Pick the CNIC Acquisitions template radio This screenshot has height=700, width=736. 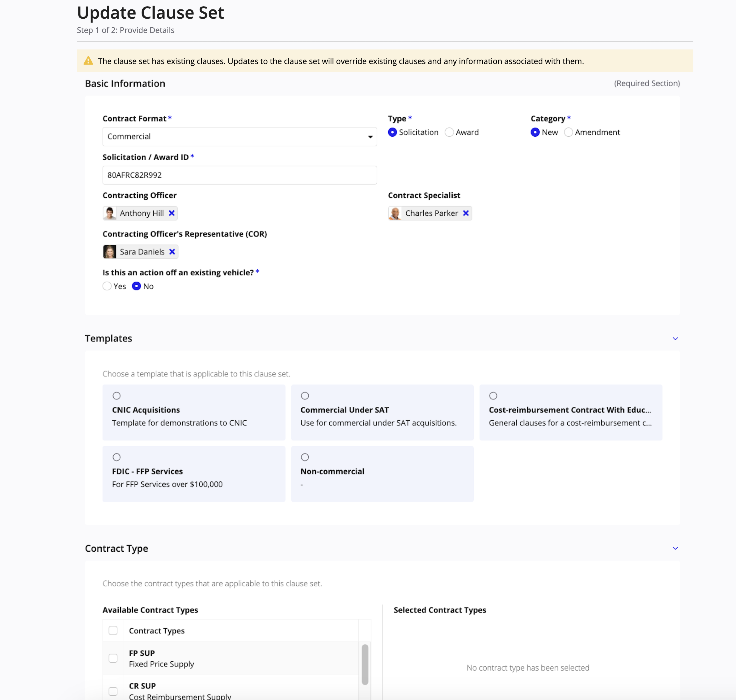[x=116, y=396]
